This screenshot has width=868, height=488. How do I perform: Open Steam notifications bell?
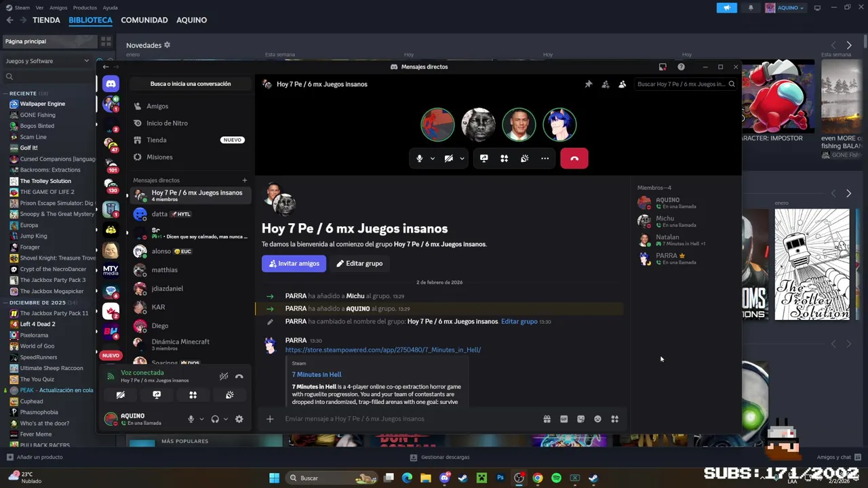751,7
